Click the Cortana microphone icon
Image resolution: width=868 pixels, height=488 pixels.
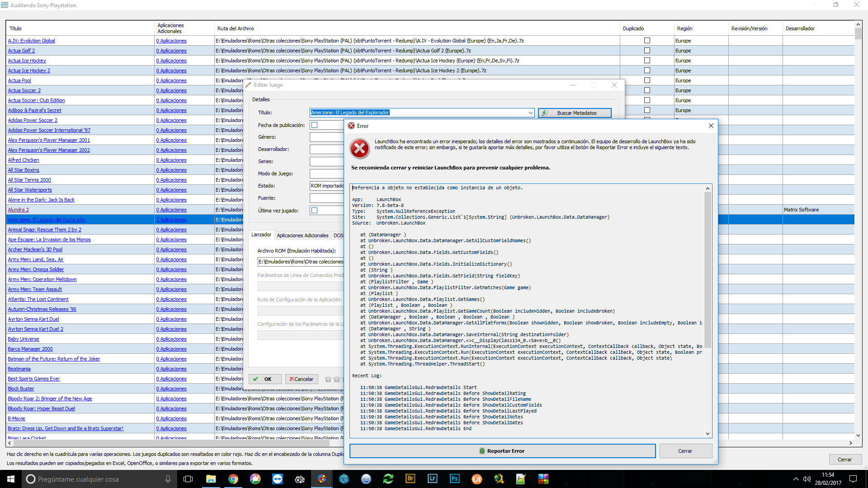168,479
